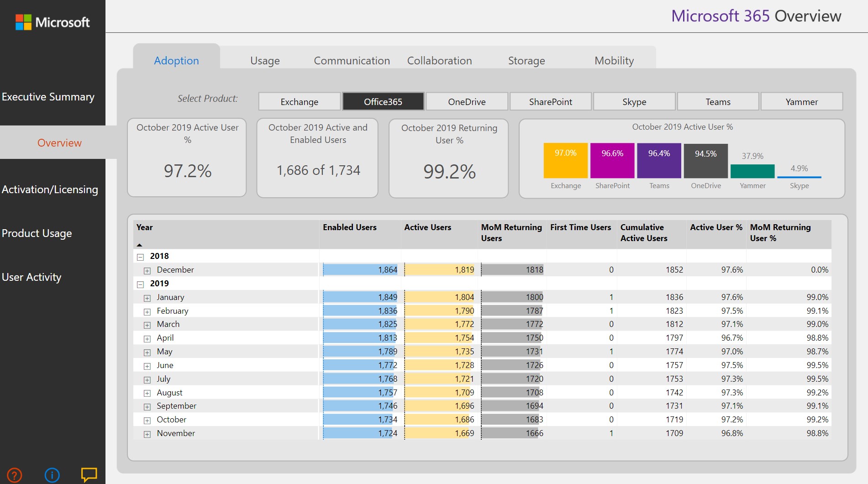Click the Microsoft 365 Overview title
Screen dimensions: 868x484
[756, 16]
